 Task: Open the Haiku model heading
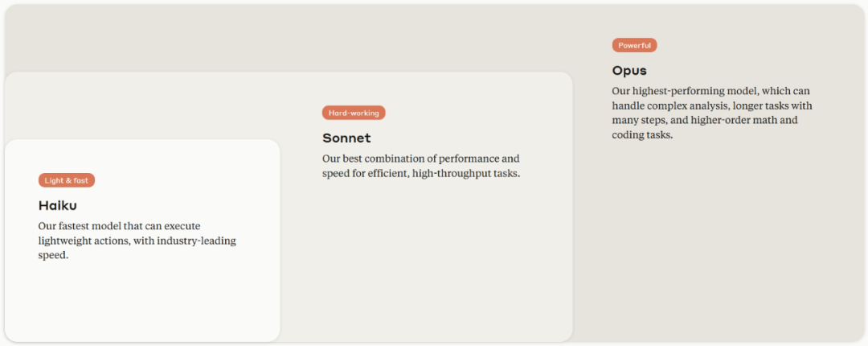(x=58, y=206)
